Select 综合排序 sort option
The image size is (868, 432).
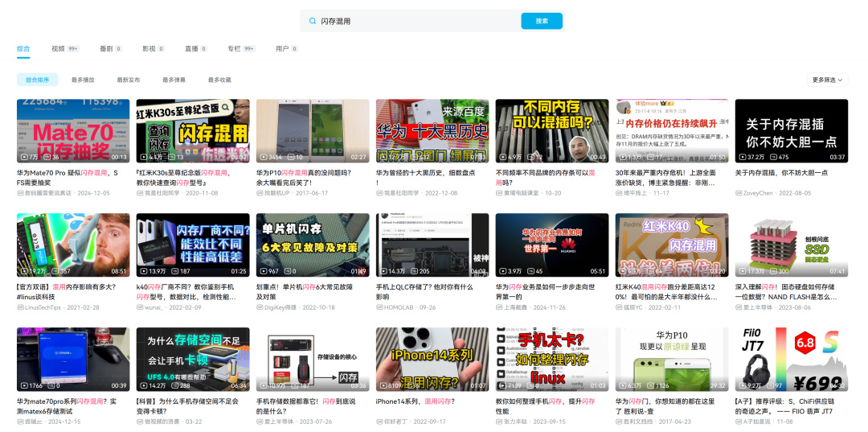[x=37, y=80]
